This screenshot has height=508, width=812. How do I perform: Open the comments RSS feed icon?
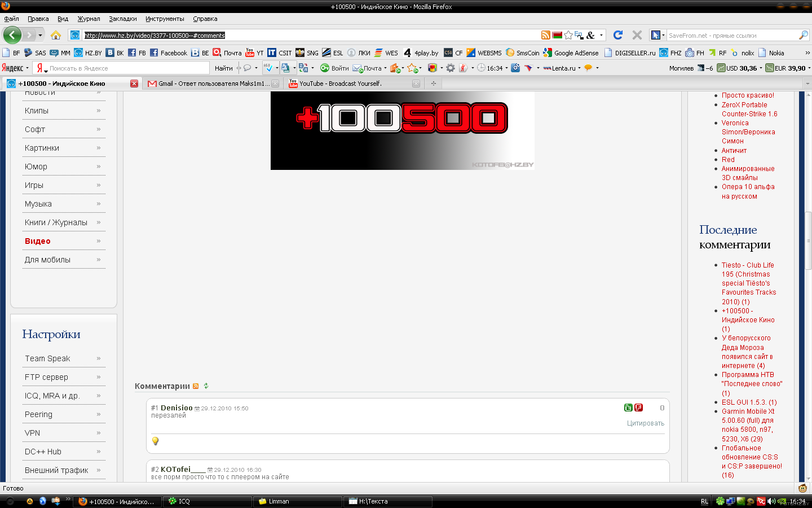tap(196, 386)
